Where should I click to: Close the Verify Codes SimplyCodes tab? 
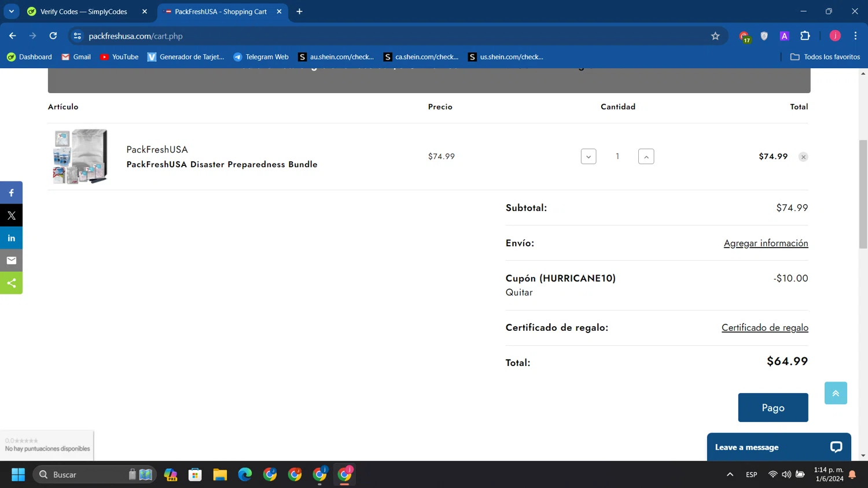145,12
